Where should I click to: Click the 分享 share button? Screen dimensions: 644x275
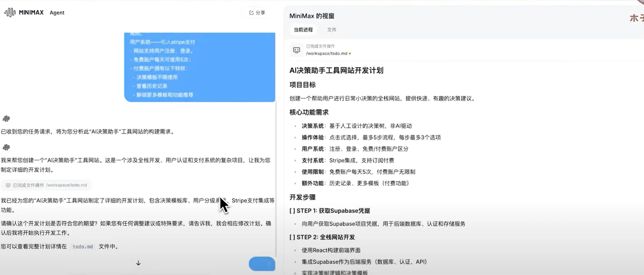257,13
